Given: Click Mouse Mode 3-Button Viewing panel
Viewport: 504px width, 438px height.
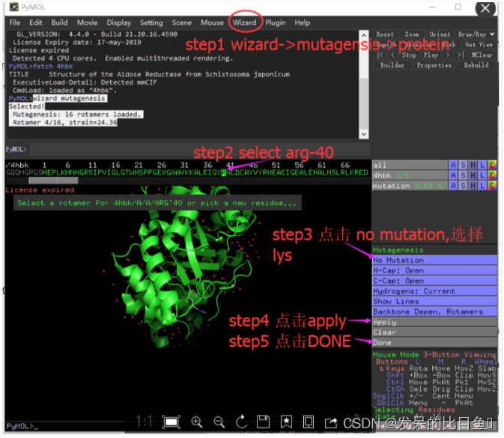Looking at the screenshot, I should coord(434,354).
